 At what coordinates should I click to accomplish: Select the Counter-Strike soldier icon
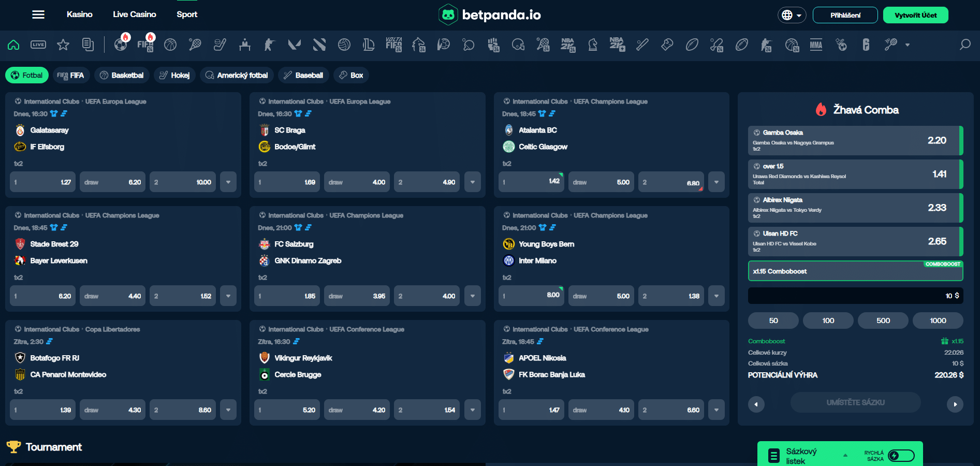[269, 45]
